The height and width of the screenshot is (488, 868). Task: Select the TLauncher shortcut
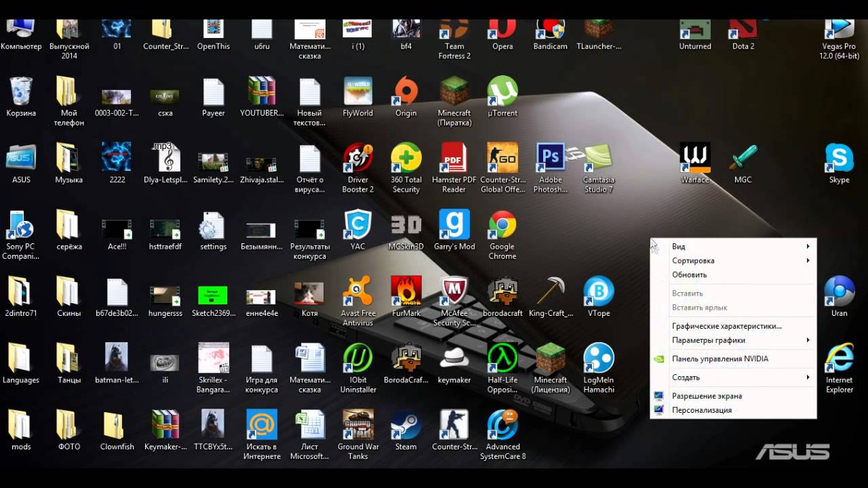tap(599, 34)
